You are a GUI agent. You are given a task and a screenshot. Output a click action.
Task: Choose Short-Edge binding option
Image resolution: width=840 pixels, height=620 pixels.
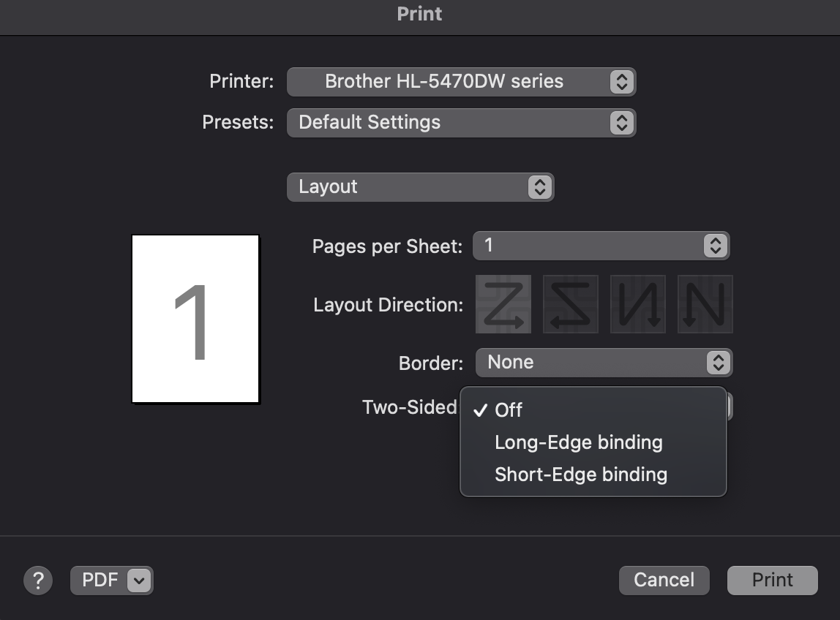click(x=581, y=475)
